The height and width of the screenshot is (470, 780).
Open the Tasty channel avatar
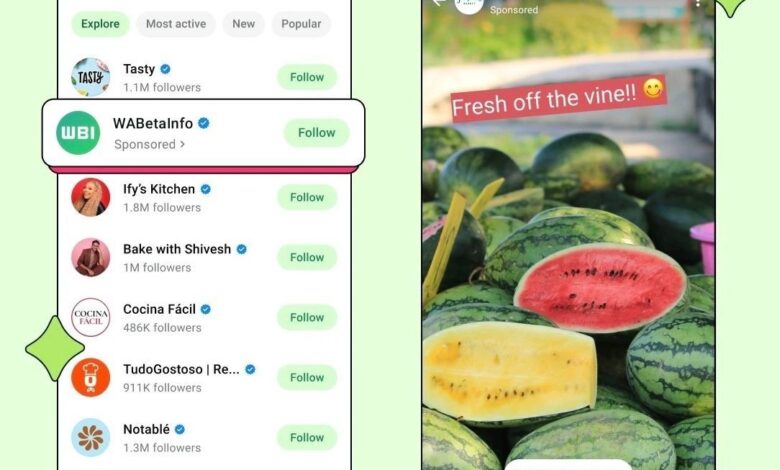(91, 77)
